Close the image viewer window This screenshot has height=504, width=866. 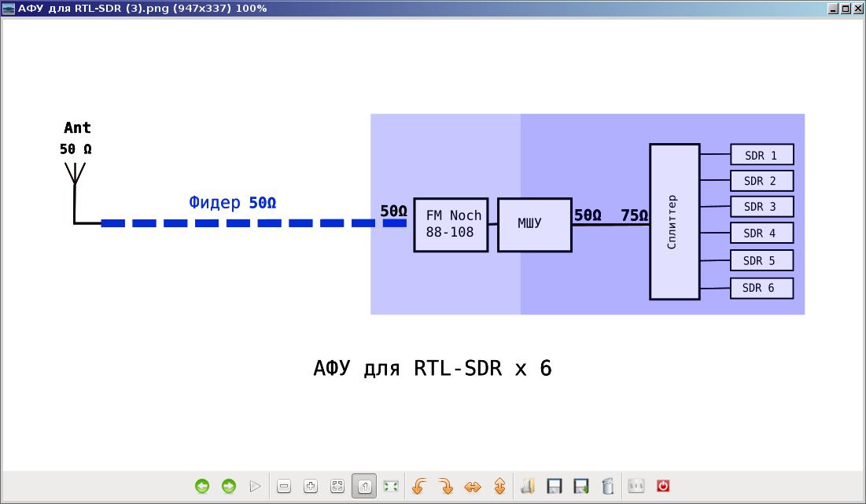point(857,9)
